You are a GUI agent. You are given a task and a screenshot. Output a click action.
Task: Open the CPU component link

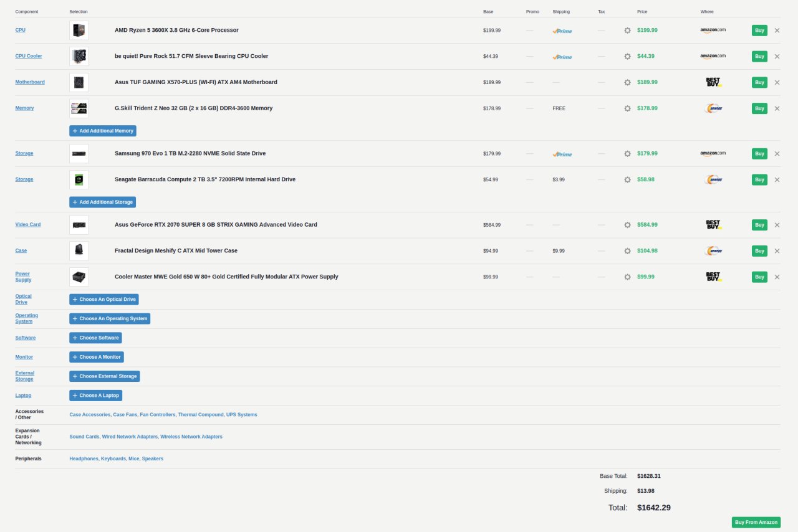pyautogui.click(x=21, y=30)
